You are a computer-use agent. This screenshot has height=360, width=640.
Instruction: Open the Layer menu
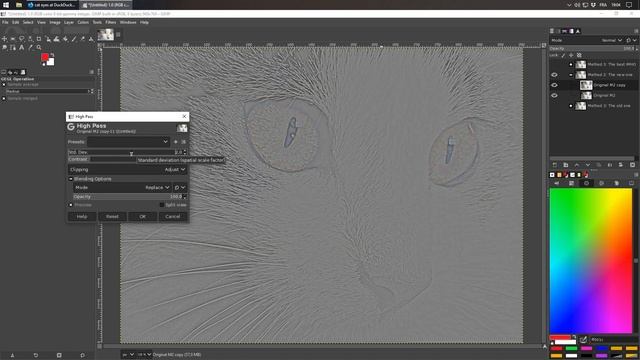[69, 22]
